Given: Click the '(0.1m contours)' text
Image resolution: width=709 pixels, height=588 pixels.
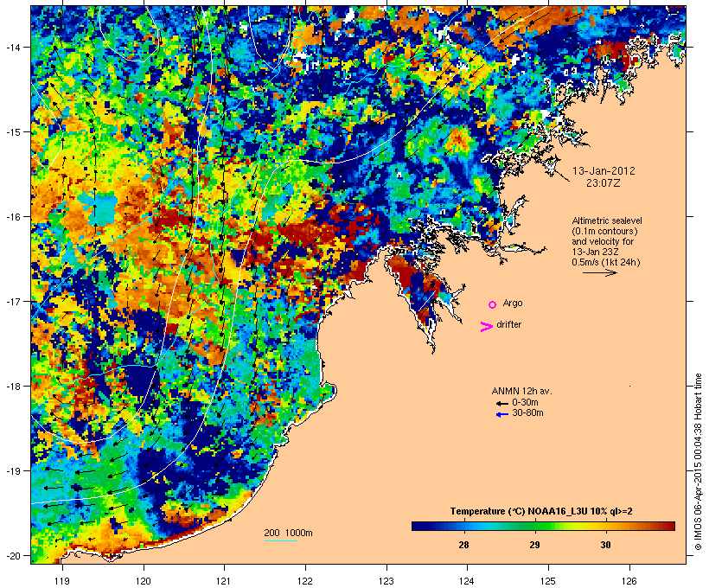Looking at the screenshot, I should (x=604, y=231).
